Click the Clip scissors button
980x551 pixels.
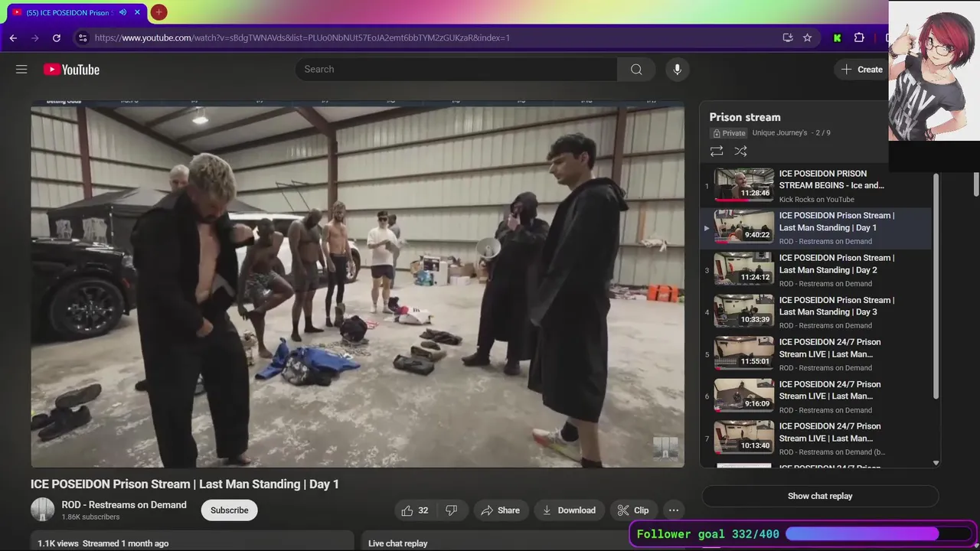pos(633,510)
